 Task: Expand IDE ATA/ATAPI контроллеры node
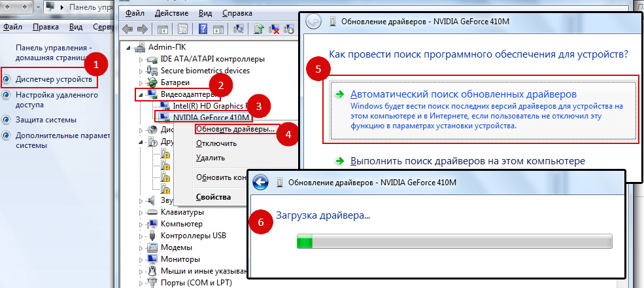142,59
